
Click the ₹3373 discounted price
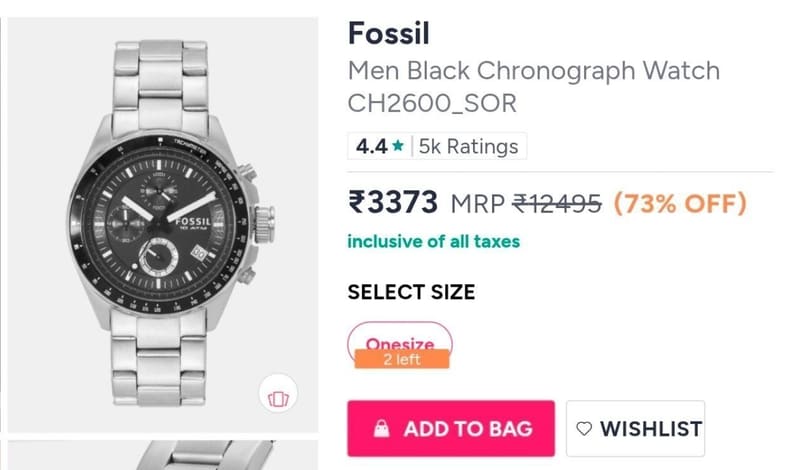pyautogui.click(x=393, y=202)
